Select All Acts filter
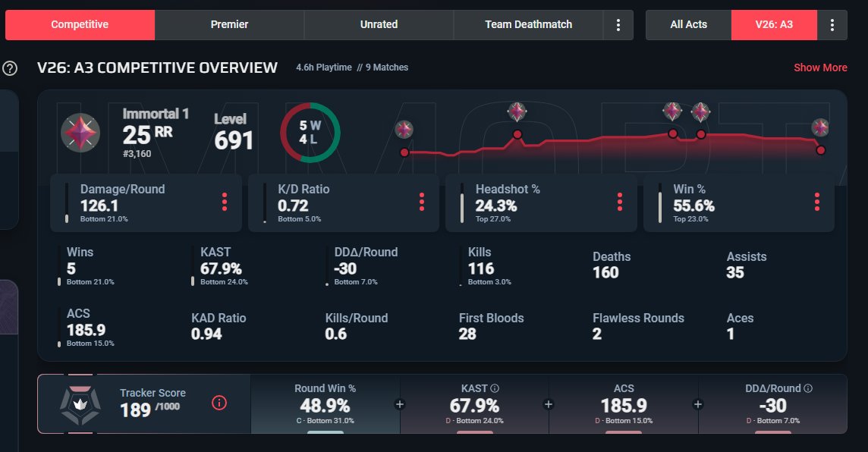 point(689,25)
